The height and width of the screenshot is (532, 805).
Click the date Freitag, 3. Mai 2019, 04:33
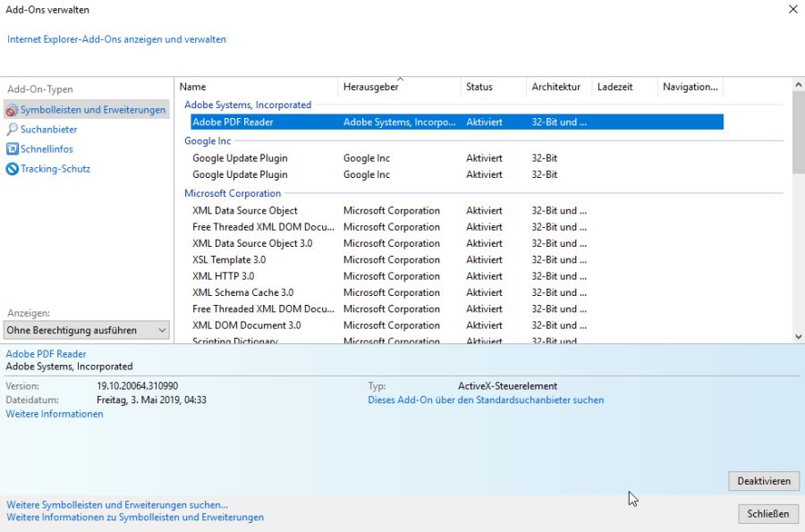point(151,400)
